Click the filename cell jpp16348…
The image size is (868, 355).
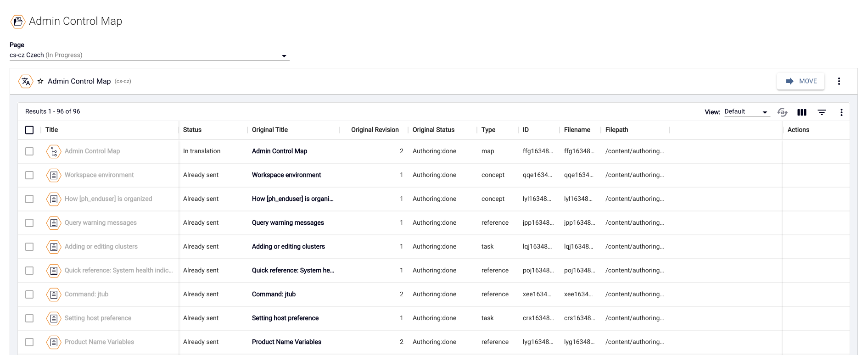pyautogui.click(x=579, y=223)
